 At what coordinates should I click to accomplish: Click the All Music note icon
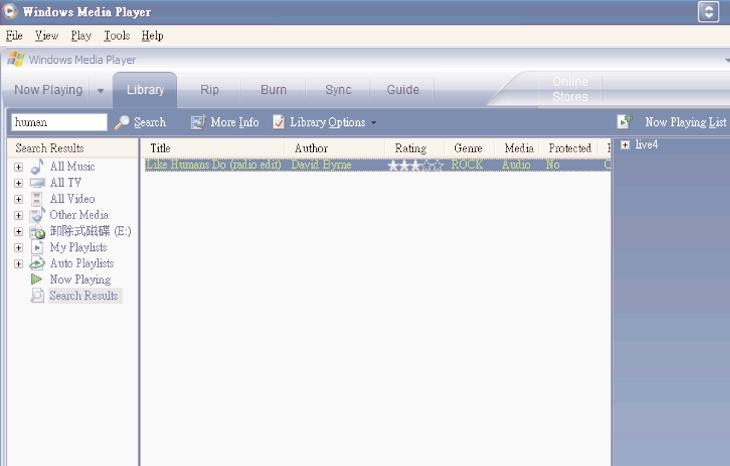click(37, 166)
